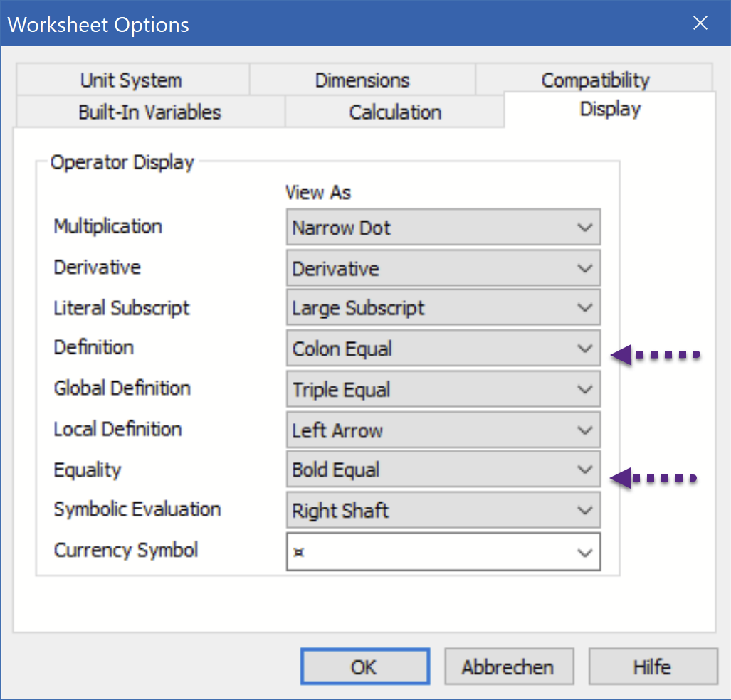Open the Equality Bold Equal dropdown

(x=443, y=470)
